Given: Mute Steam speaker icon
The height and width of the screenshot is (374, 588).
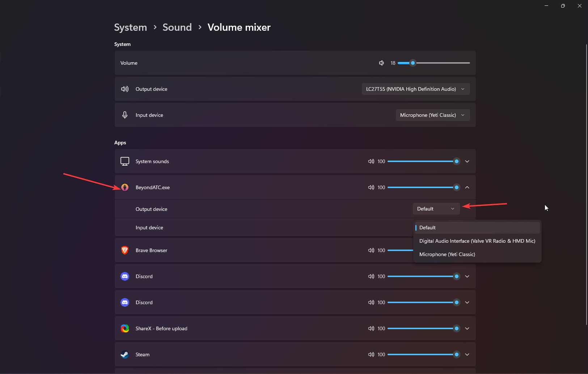Looking at the screenshot, I should click(x=371, y=354).
